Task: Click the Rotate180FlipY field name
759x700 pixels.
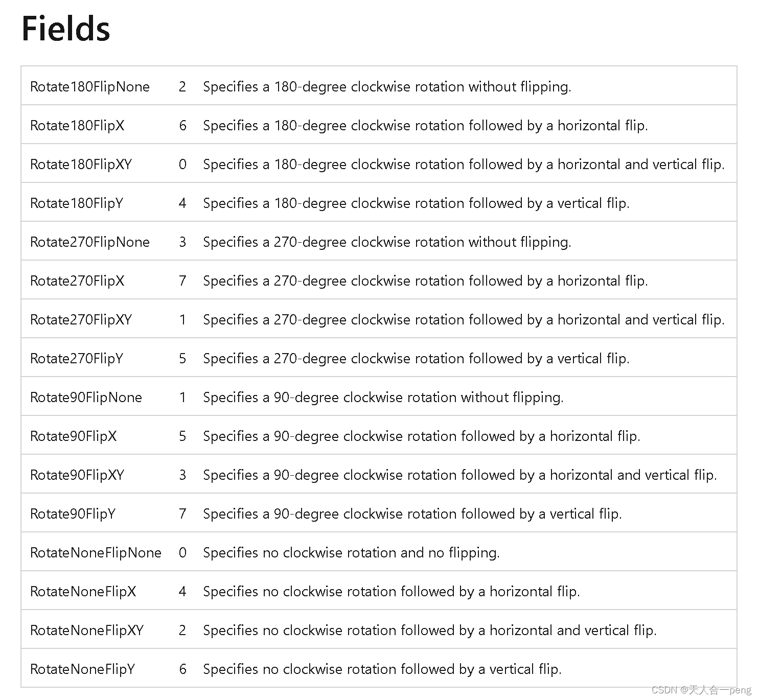Action: (77, 203)
